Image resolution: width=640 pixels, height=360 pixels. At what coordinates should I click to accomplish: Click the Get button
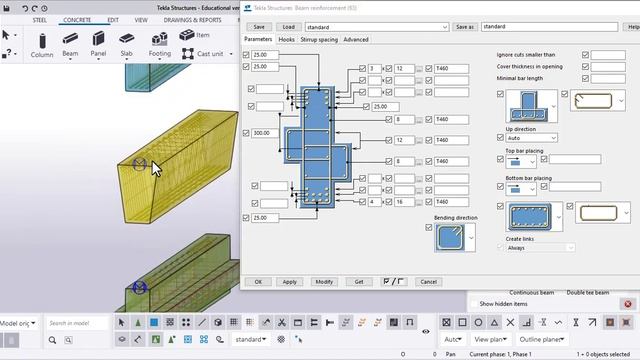(359, 282)
